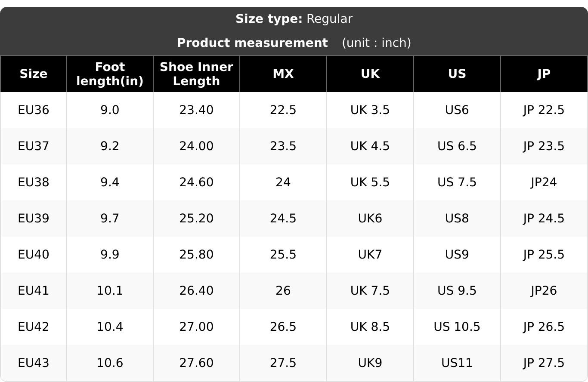Select the 26.40 inner length value
The height and width of the screenshot is (382, 588).
196,291
